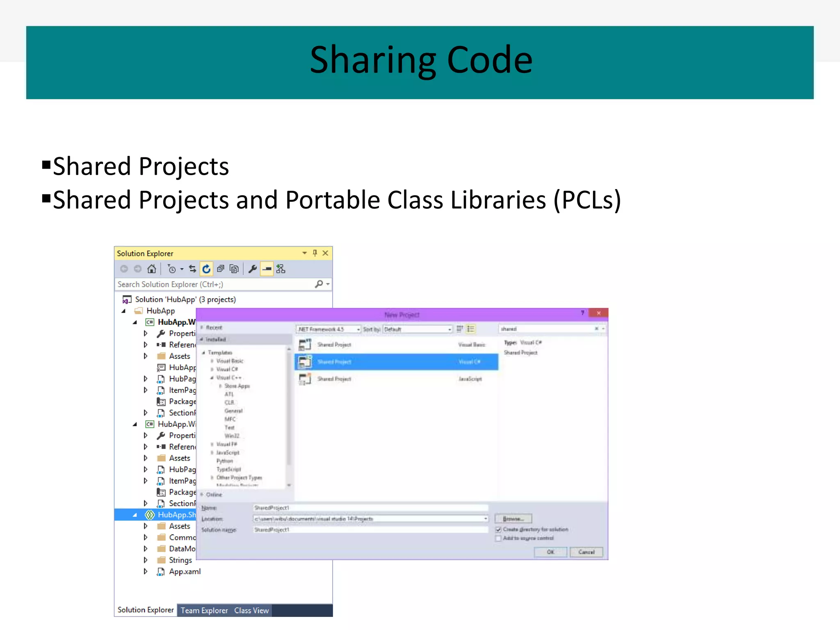This screenshot has width=840, height=630.
Task: Click the Show All Files icon
Action: click(234, 269)
